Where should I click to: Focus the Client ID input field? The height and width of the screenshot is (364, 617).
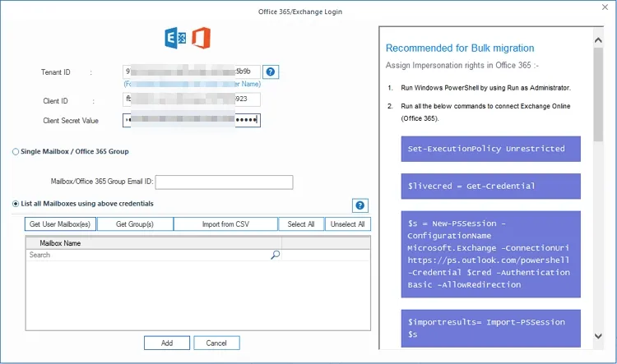pyautogui.click(x=191, y=99)
